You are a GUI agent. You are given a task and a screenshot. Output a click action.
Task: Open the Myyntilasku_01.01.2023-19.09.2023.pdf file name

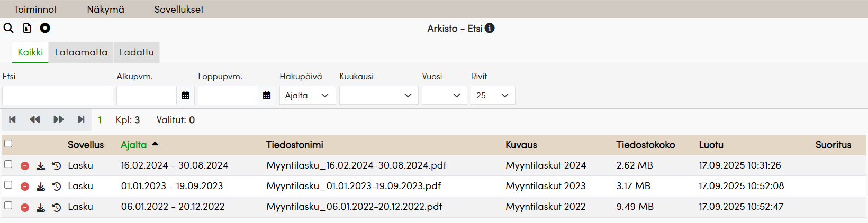[354, 186]
